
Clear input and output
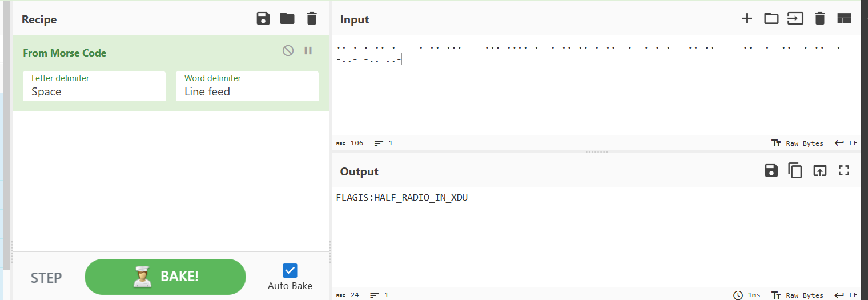[820, 19]
